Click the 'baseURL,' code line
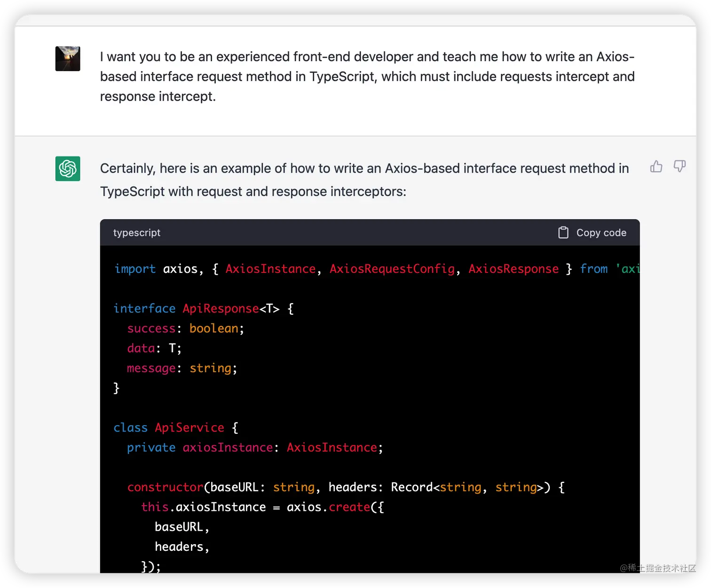 182,527
